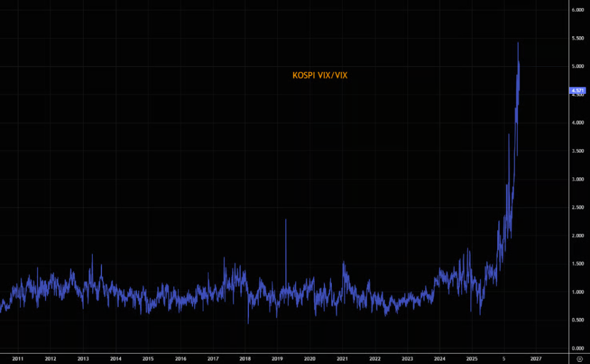Click the 2025 label on time axis
Viewport: 590px width, 364px height.
472,358
